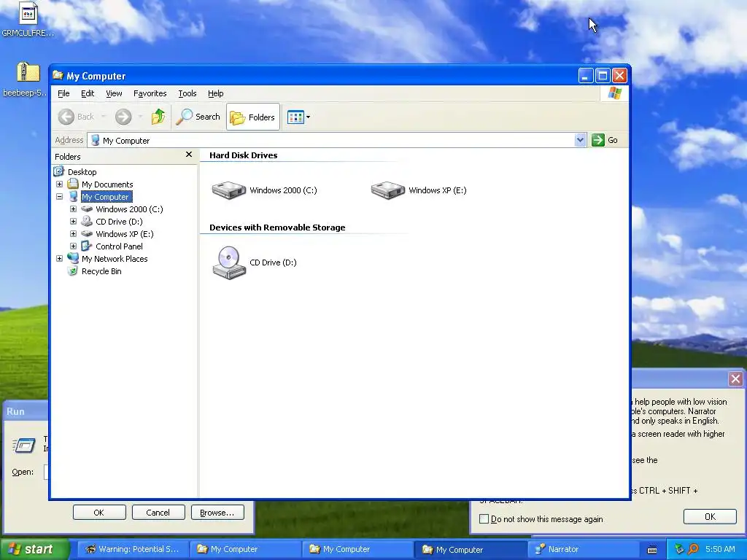Click the Back navigation arrow icon

click(66, 117)
